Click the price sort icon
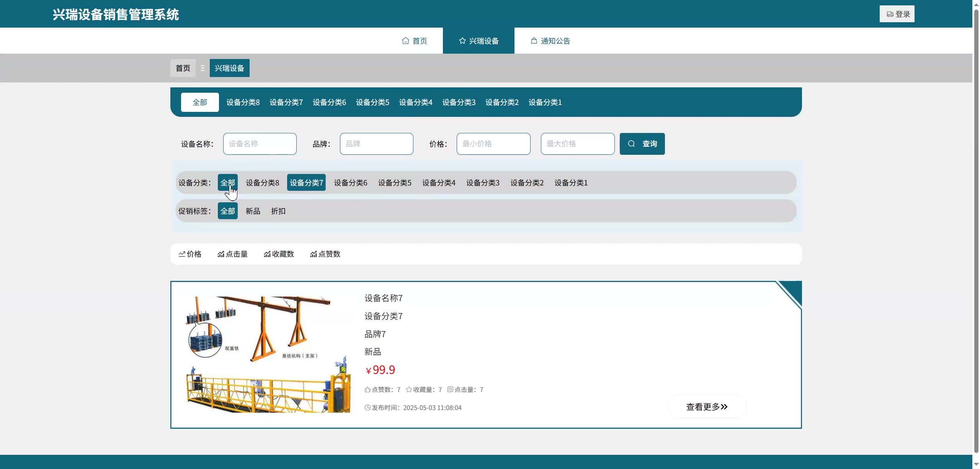The image size is (980, 469). (x=182, y=254)
